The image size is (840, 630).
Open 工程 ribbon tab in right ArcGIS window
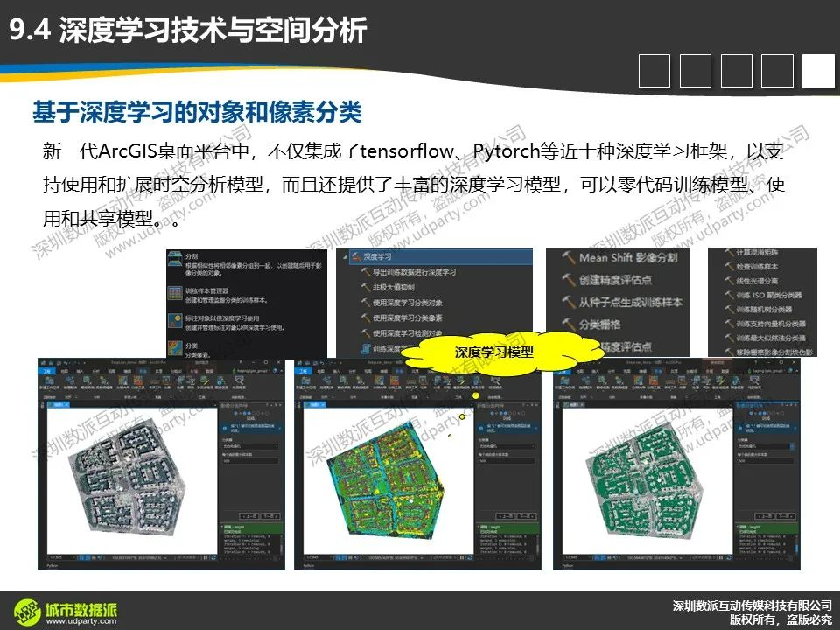[x=562, y=371]
